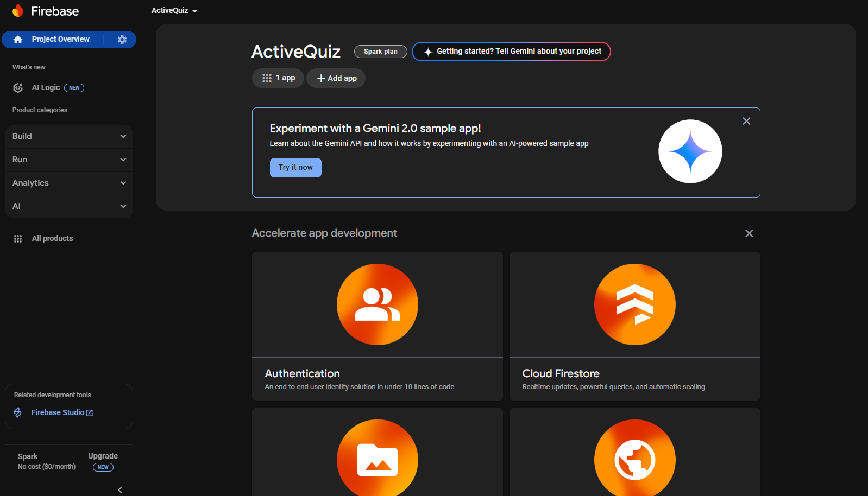Click the sparkle icon in Gemini prompt button
The width and height of the screenshot is (868, 496).
pyautogui.click(x=428, y=52)
